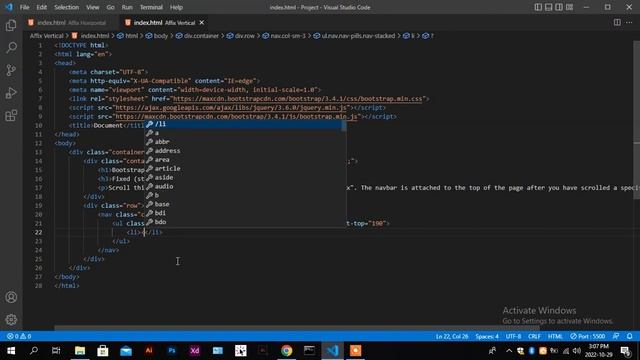Open the Customize Layout icon
Screen dimensions: 640x360
pyautogui.click(x=569, y=7)
